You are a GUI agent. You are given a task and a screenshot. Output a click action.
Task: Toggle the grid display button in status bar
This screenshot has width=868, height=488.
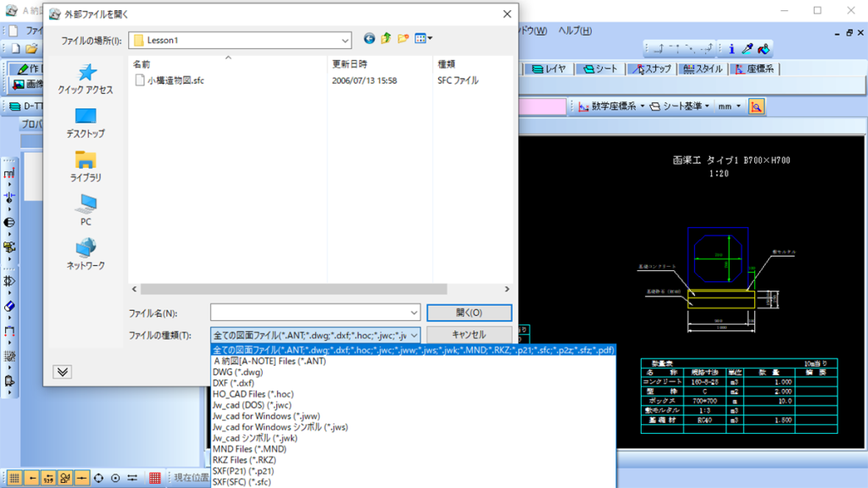click(14, 478)
